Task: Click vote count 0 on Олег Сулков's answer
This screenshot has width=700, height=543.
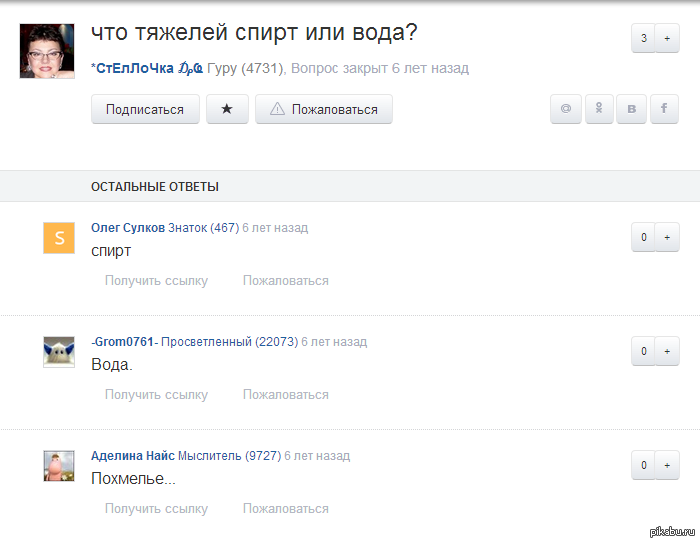Action: [643, 237]
